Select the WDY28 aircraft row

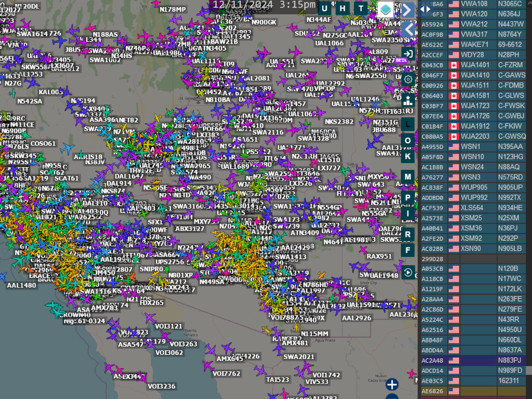tap(473, 55)
